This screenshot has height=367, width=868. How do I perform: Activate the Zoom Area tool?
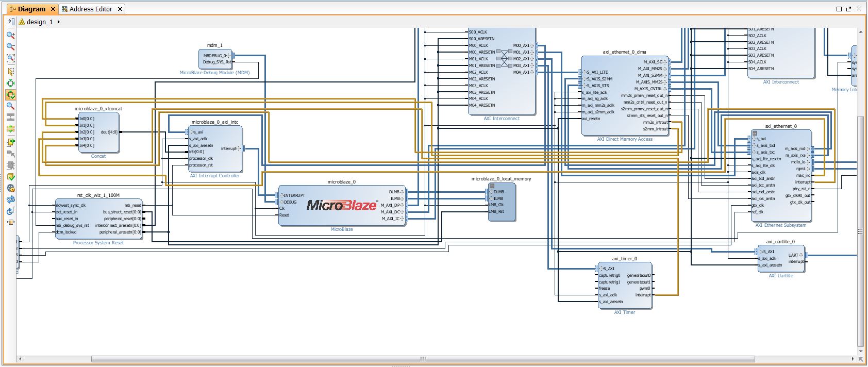pos(10,58)
